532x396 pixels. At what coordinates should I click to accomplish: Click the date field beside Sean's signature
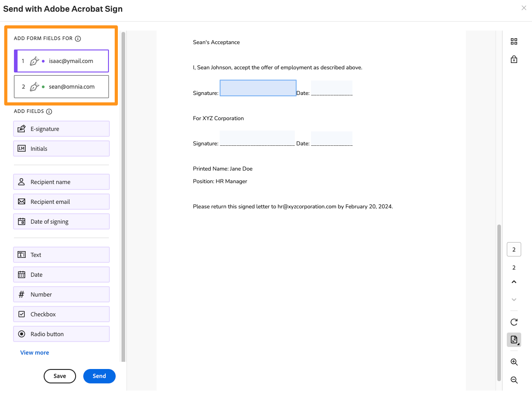(331, 88)
